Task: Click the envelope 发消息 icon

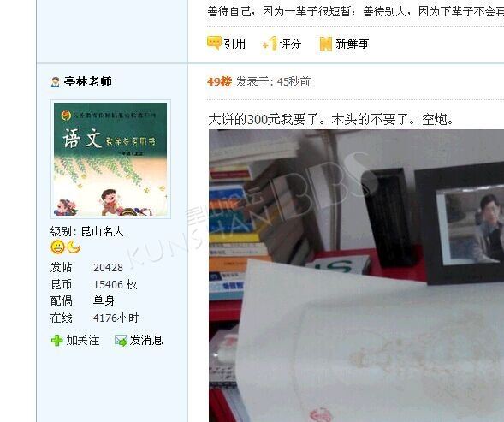Action: tap(121, 341)
